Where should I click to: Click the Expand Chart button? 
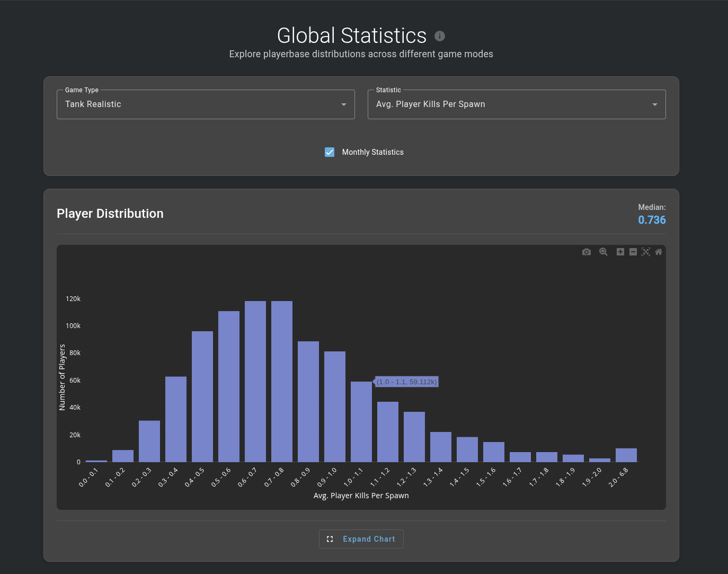click(361, 539)
